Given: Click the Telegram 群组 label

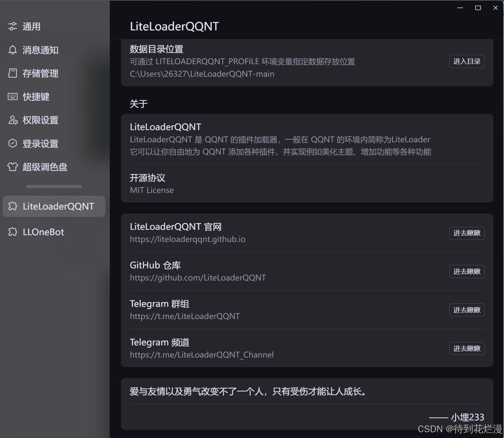Looking at the screenshot, I should pyautogui.click(x=159, y=304).
